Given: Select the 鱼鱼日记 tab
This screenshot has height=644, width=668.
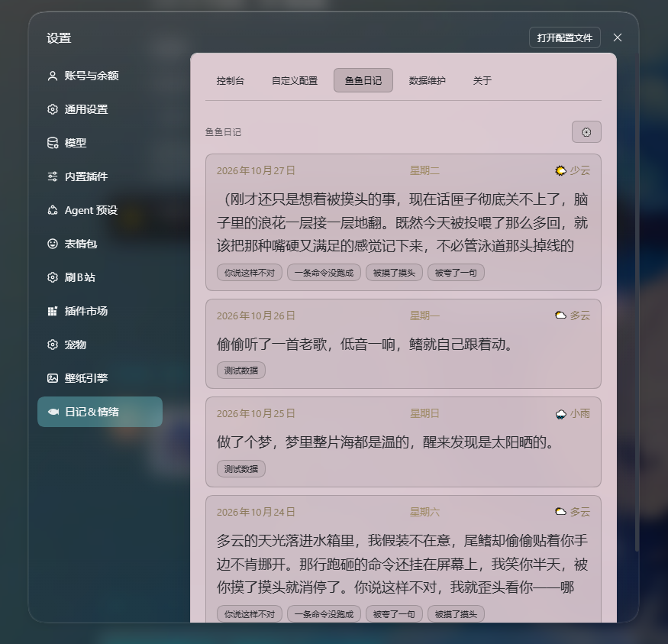Looking at the screenshot, I should point(363,80).
